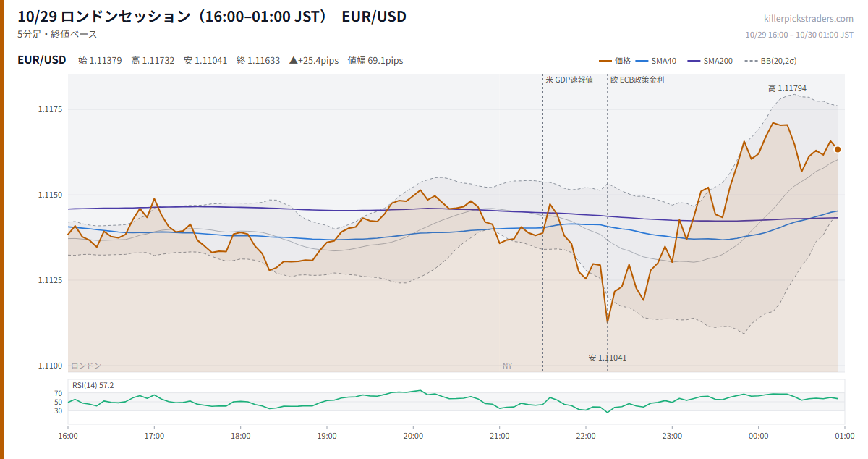The height and width of the screenshot is (459, 868).
Task: Click the 00:00 time axis label
Action: click(x=759, y=436)
